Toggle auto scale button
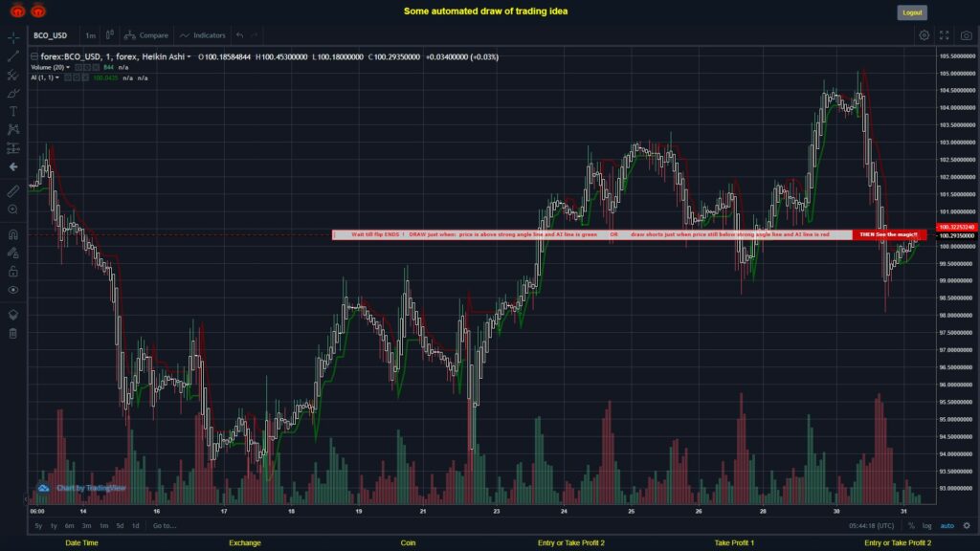This screenshot has height=551, width=980. pos(947,526)
